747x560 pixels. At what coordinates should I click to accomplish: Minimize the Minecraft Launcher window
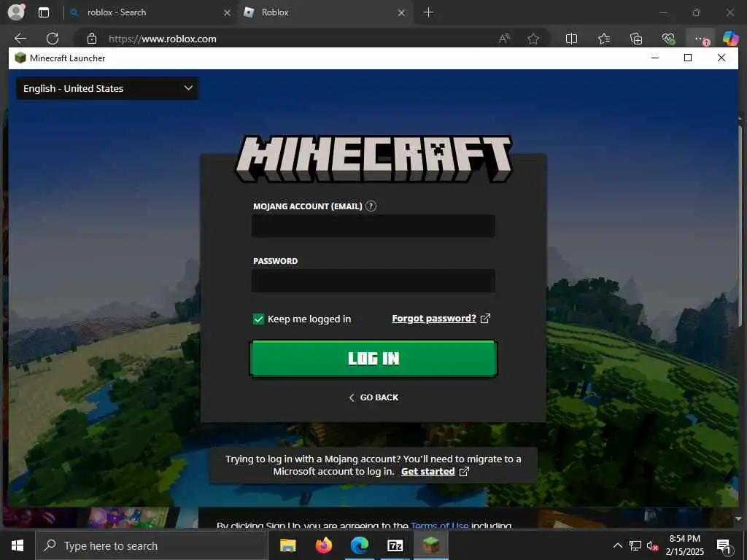(655, 58)
